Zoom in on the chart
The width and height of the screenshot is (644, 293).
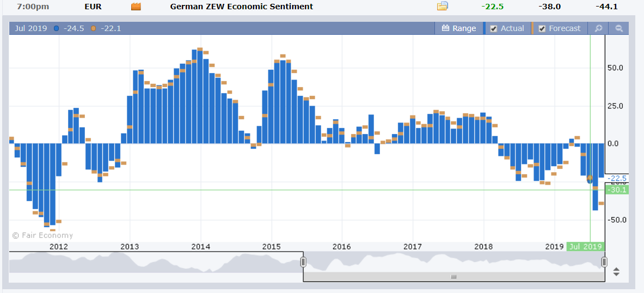point(598,28)
